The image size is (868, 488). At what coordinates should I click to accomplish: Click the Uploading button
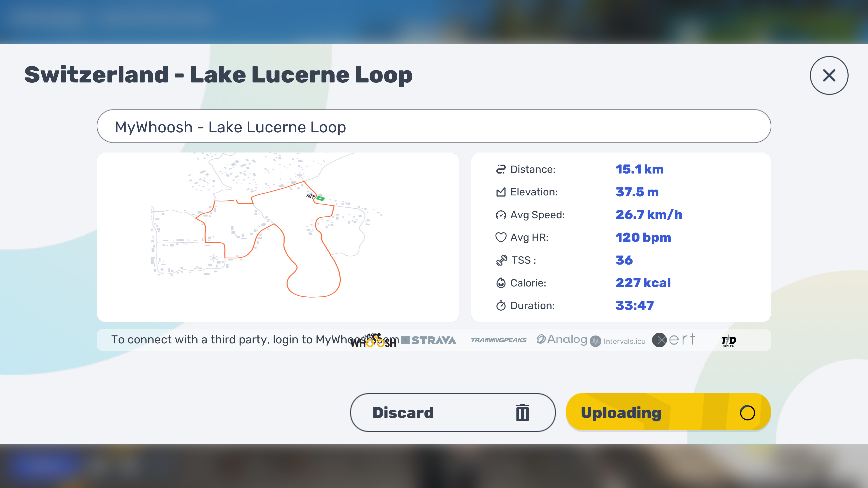[x=668, y=413]
